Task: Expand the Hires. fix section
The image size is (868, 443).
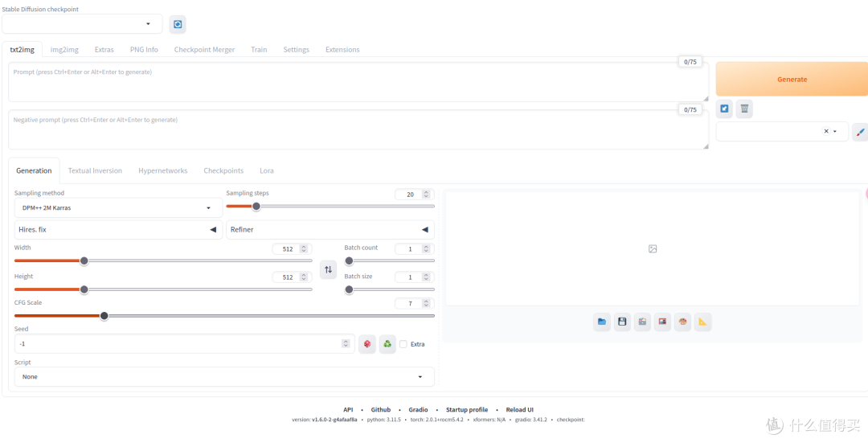Action: pos(118,230)
